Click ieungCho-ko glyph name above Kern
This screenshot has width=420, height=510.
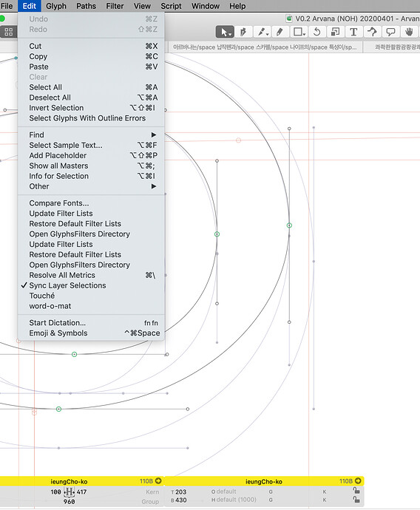tap(69, 481)
